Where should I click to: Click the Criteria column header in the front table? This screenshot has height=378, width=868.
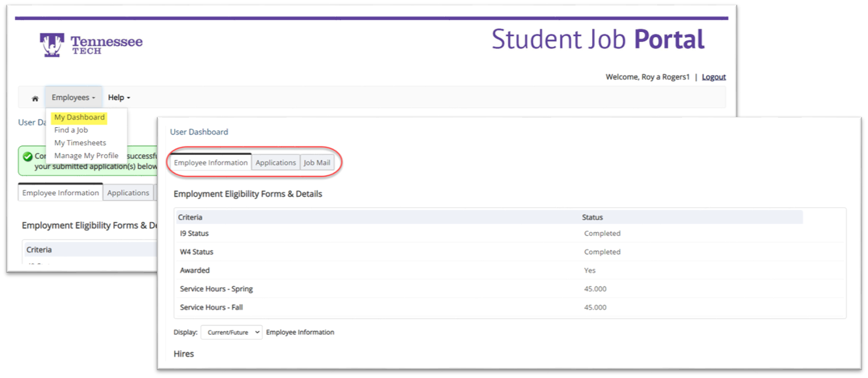[x=190, y=217]
